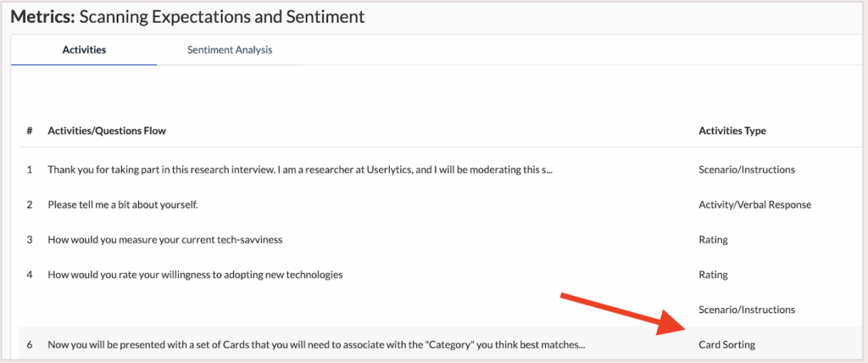Image resolution: width=868 pixels, height=363 pixels.
Task: Switch to the Activities tab
Action: pyautogui.click(x=84, y=50)
